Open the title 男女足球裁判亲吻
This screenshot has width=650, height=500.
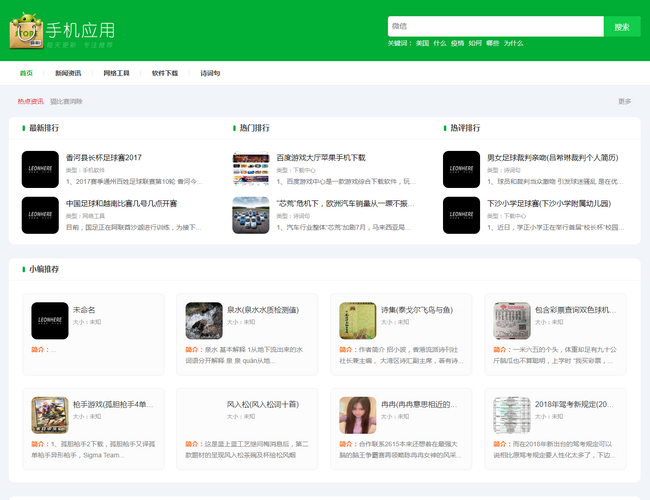pyautogui.click(x=553, y=158)
